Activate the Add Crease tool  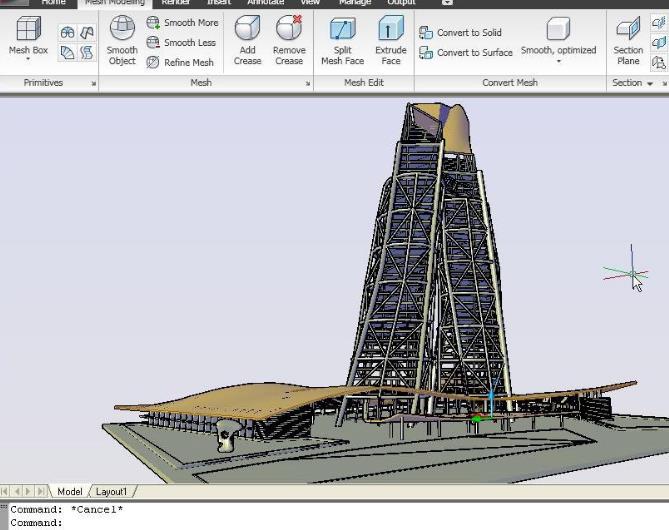point(247,40)
